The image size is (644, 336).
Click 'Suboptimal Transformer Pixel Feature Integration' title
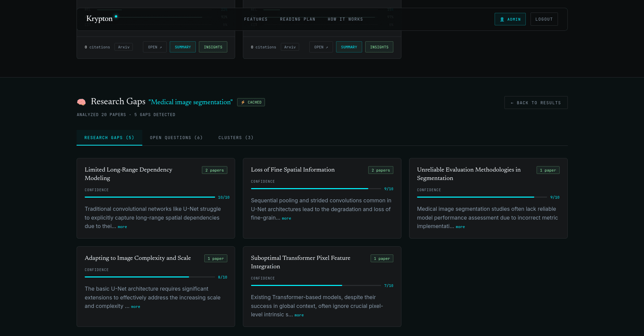[300, 262]
